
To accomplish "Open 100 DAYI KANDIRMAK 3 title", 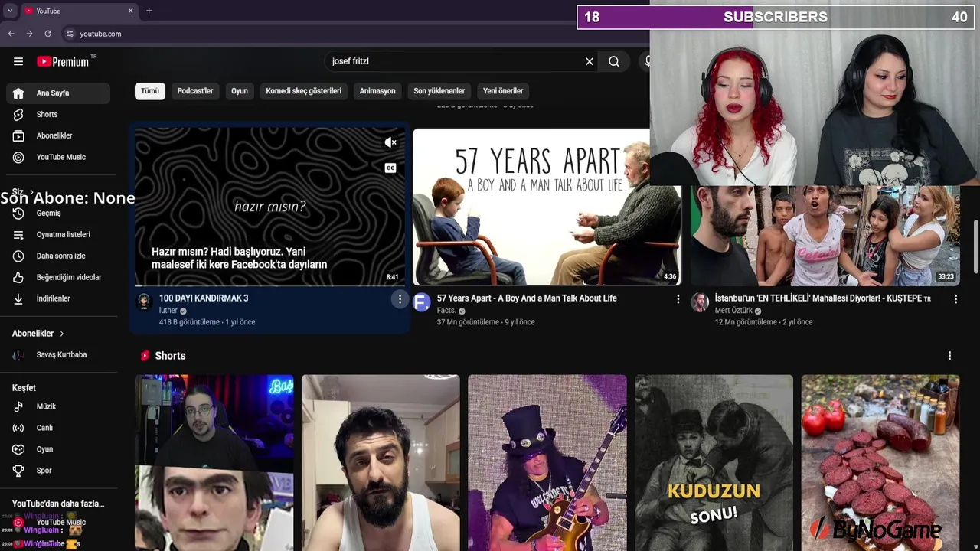I will click(x=204, y=298).
